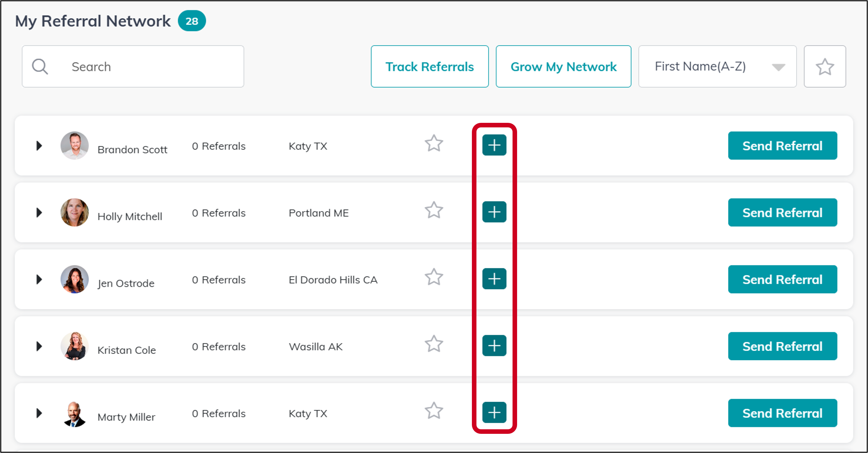Click Brandon Scott's profile photo
The image size is (868, 453).
tap(74, 146)
